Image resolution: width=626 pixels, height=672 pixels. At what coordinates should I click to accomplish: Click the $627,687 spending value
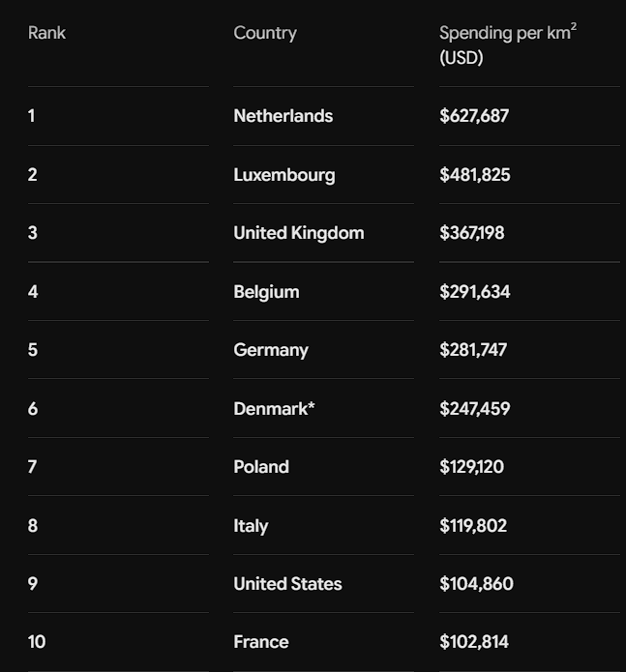pyautogui.click(x=474, y=116)
